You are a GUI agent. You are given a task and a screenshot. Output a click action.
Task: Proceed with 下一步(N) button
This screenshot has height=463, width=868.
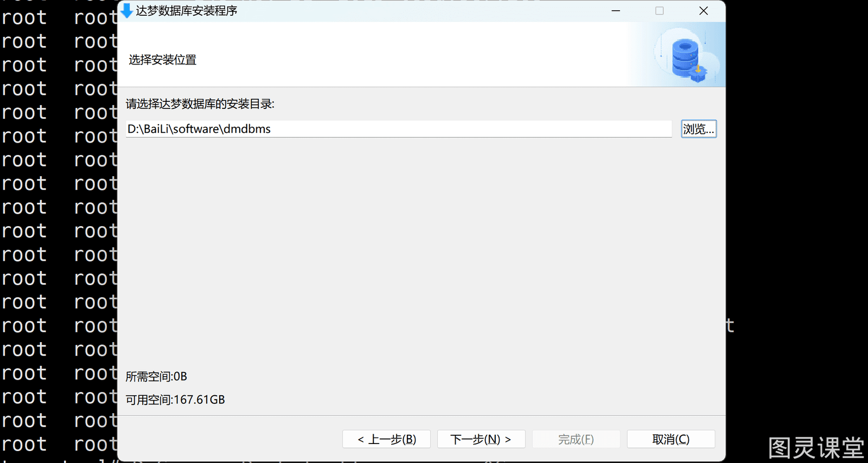tap(481, 439)
